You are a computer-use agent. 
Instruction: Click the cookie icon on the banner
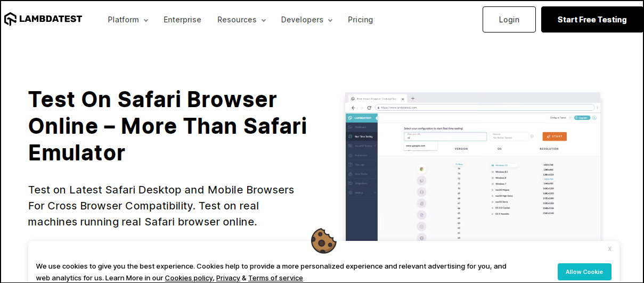[x=324, y=241]
